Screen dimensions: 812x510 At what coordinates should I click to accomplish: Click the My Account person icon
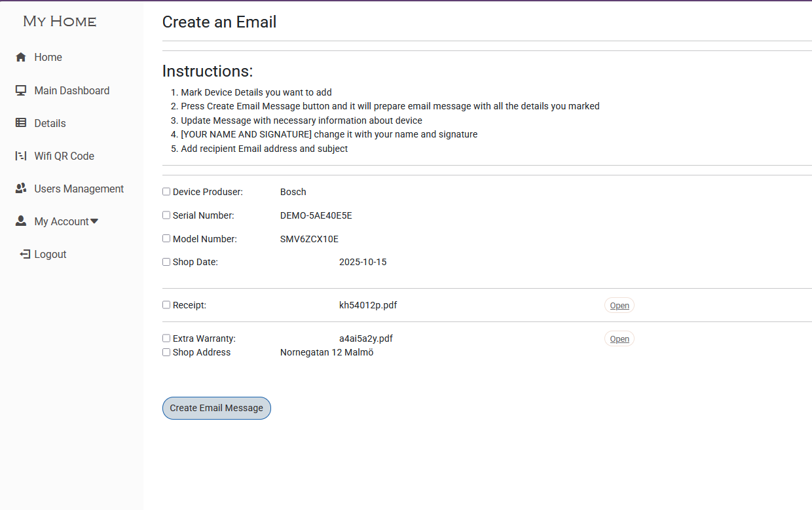(x=21, y=221)
